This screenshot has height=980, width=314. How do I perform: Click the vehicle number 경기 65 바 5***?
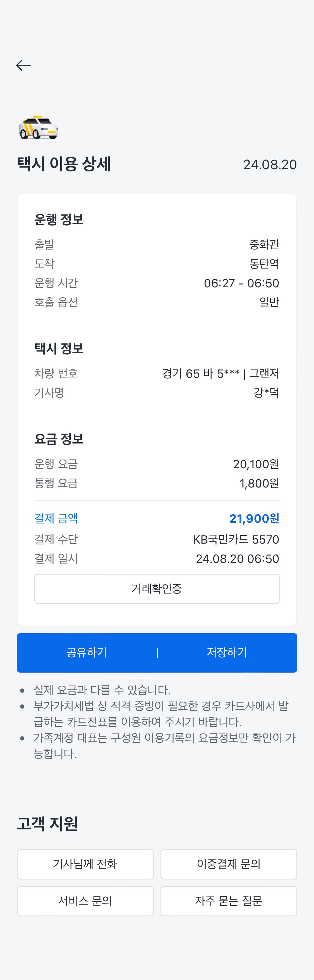(x=201, y=374)
